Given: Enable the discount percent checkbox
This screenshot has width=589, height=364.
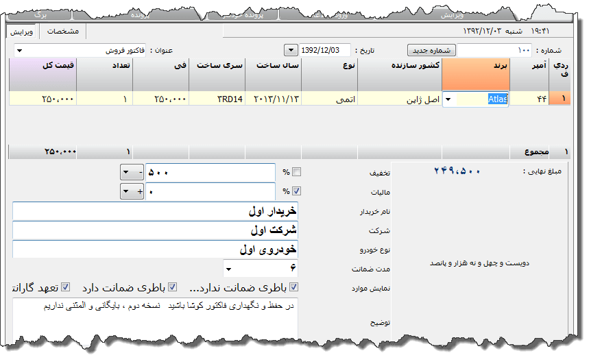Looking at the screenshot, I should coord(296,173).
